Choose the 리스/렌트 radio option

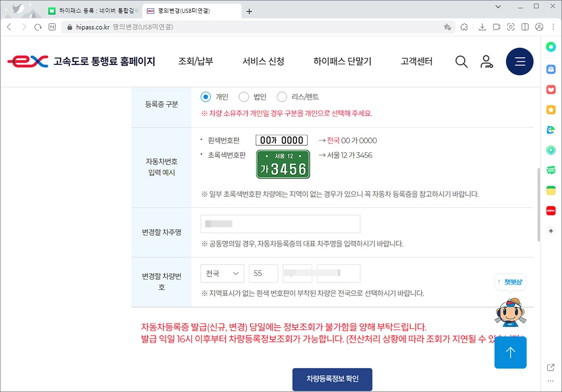[x=282, y=97]
